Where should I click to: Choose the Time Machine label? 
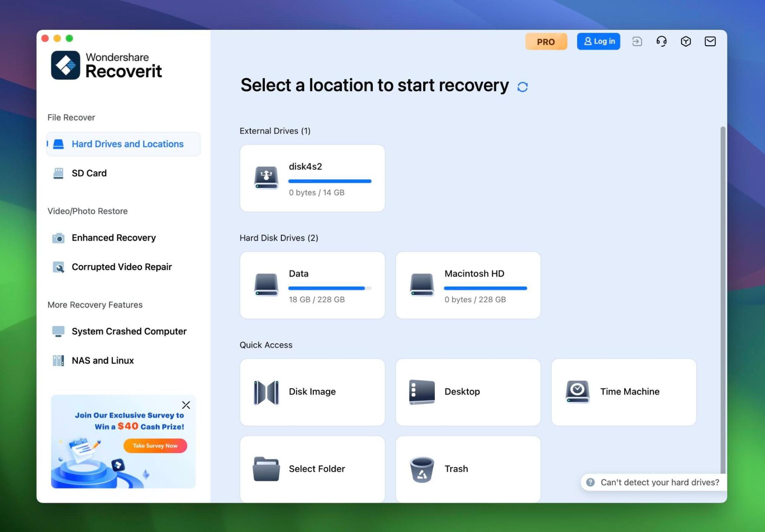pos(630,392)
